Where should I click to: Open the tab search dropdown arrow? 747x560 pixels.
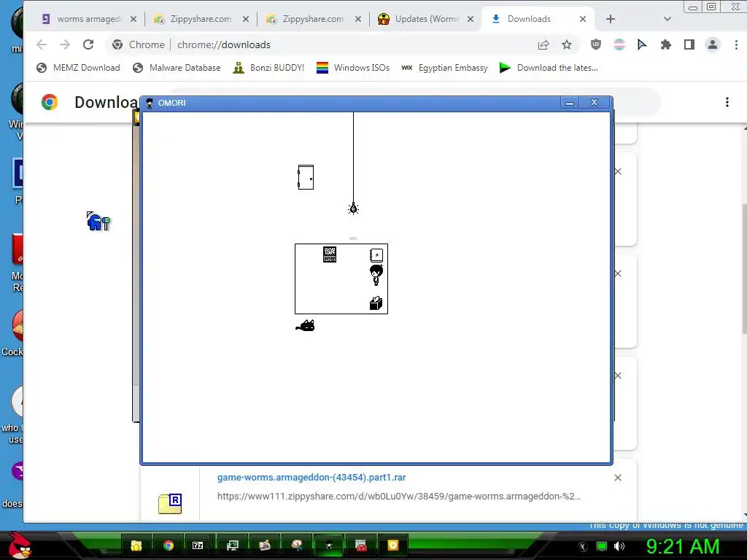(667, 19)
